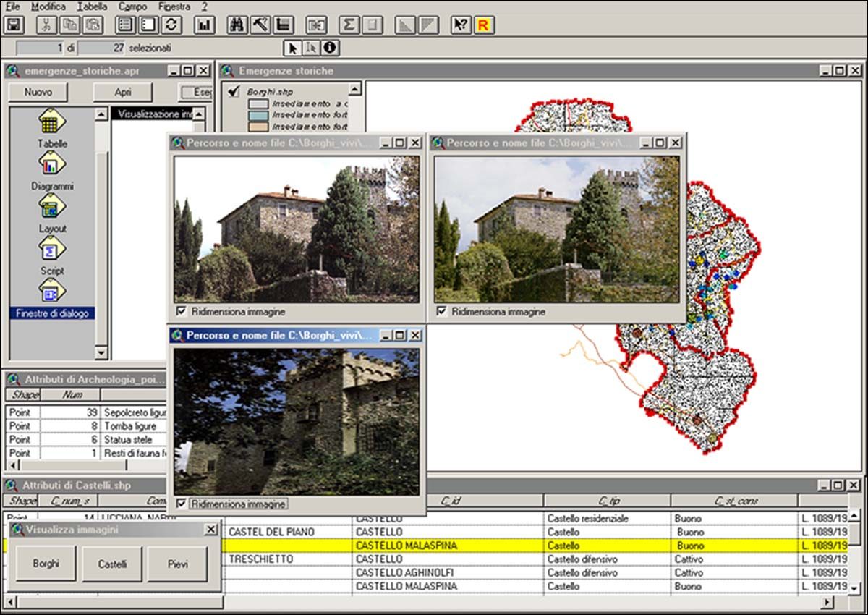Open Layout in the project window
Image resolution: width=868 pixels, height=615 pixels.
point(52,214)
